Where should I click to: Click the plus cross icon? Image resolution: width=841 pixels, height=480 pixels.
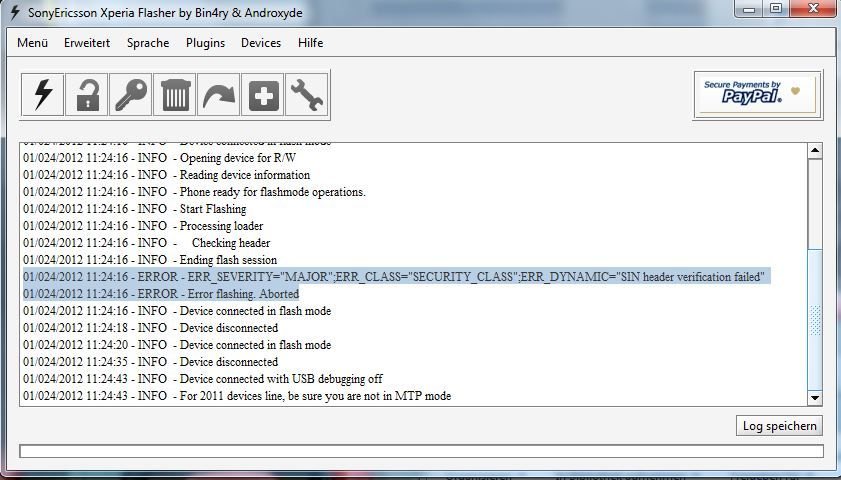coord(263,95)
